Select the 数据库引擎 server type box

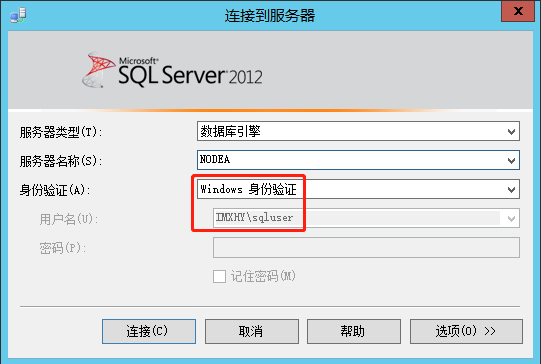358,131
